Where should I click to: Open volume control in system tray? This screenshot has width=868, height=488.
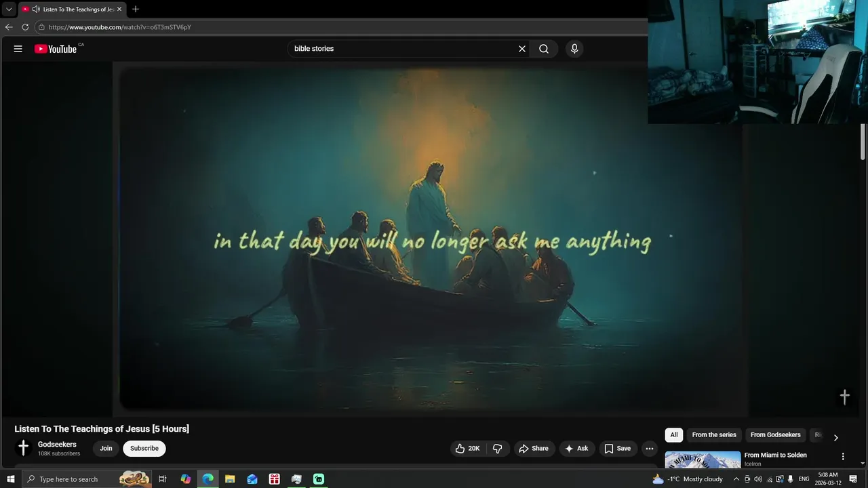click(758, 479)
